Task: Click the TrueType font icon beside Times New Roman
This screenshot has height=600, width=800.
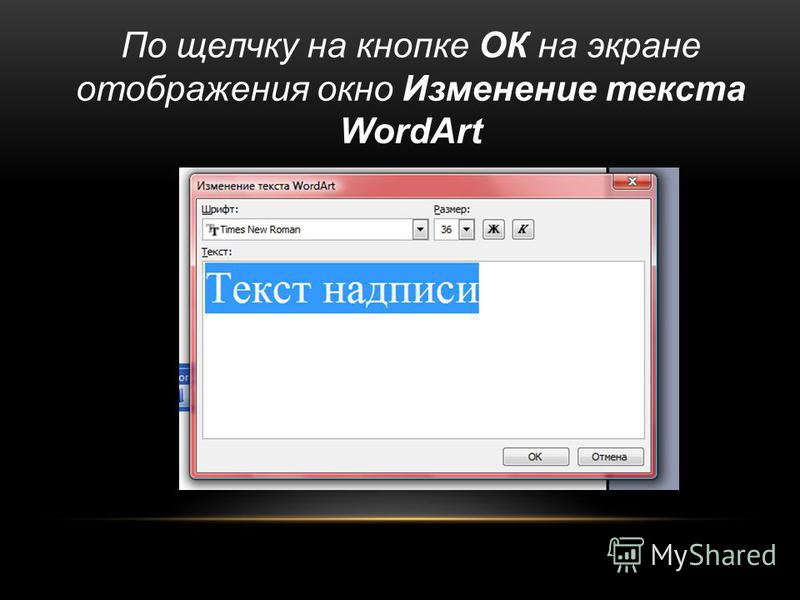Action: (213, 230)
